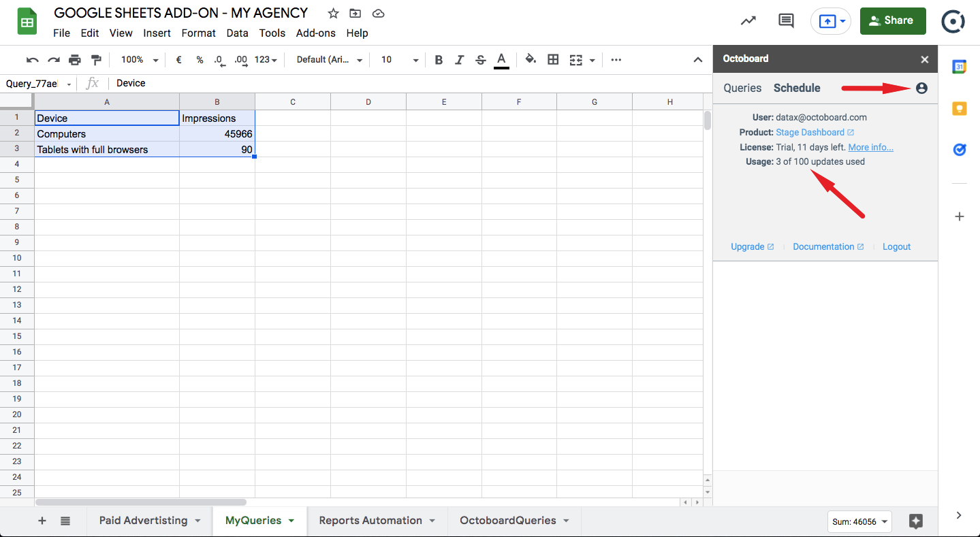This screenshot has height=537, width=980.
Task: Open Google Keep side panel
Action: [x=959, y=108]
